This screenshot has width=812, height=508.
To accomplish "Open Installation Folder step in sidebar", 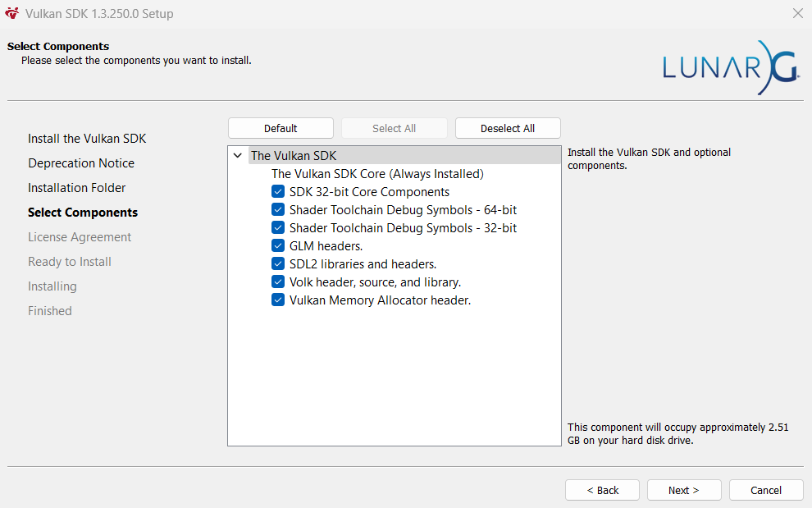I will pyautogui.click(x=77, y=188).
